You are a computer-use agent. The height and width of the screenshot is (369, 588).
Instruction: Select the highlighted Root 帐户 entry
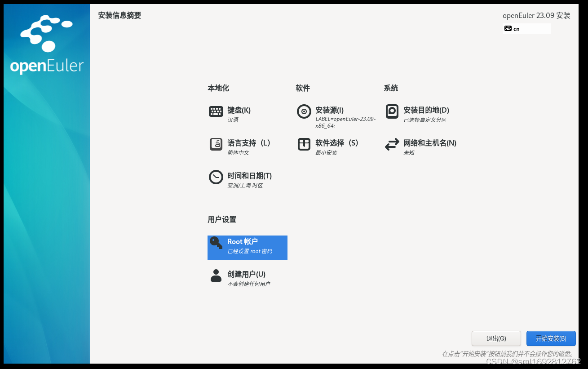pyautogui.click(x=247, y=248)
